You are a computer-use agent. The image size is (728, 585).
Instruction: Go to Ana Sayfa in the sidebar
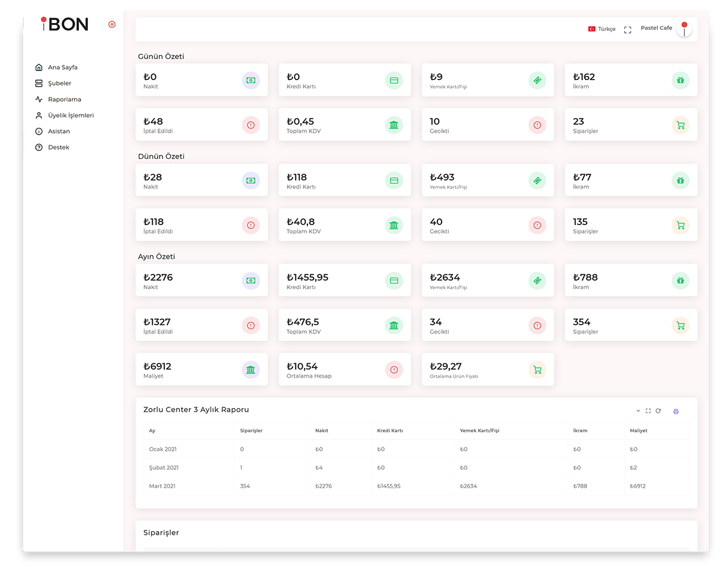pos(62,67)
